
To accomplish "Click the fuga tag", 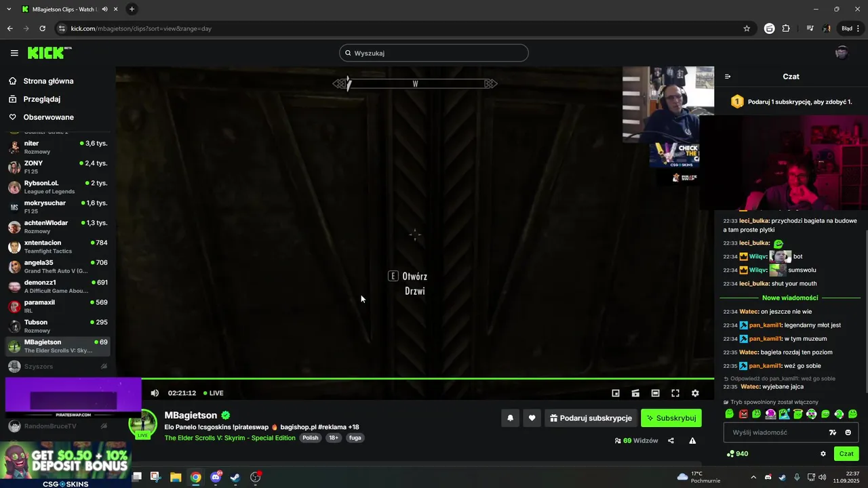I will 355,438.
